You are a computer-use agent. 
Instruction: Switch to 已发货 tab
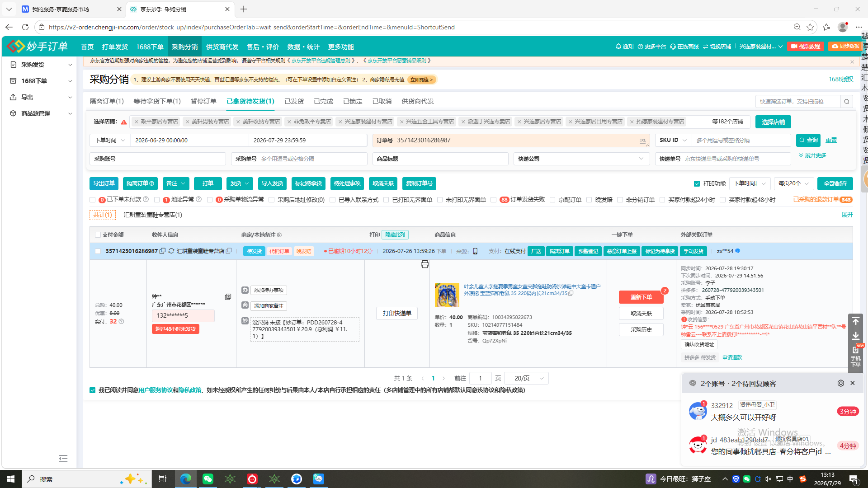click(x=294, y=101)
